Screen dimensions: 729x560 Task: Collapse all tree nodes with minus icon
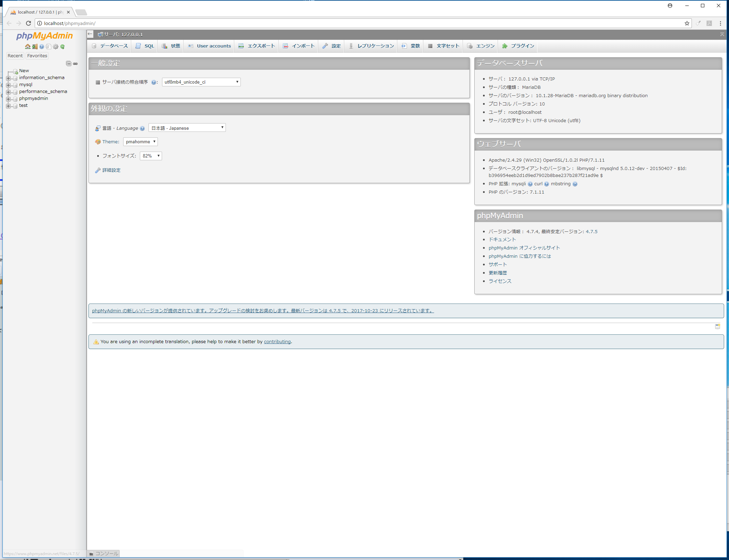click(69, 63)
